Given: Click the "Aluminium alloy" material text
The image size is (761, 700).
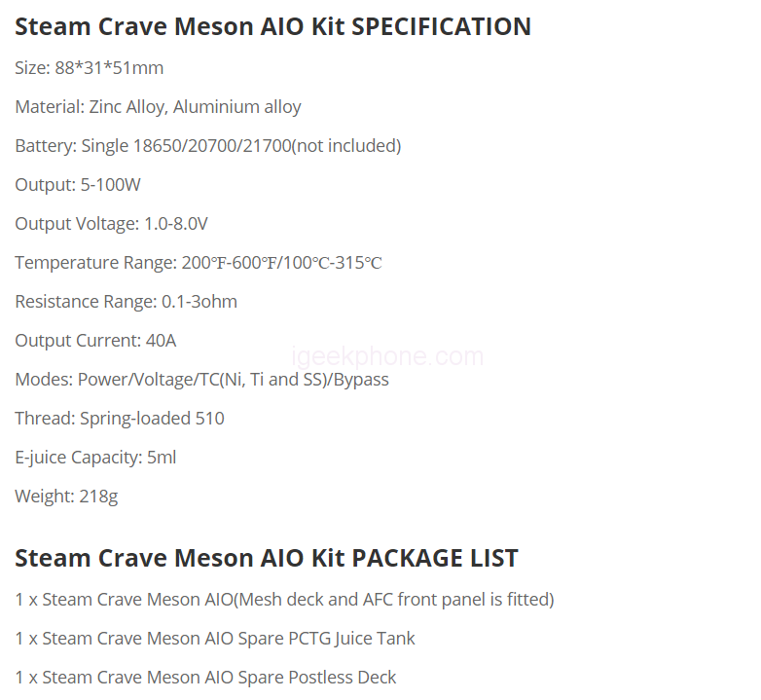Looking at the screenshot, I should [x=237, y=107].
